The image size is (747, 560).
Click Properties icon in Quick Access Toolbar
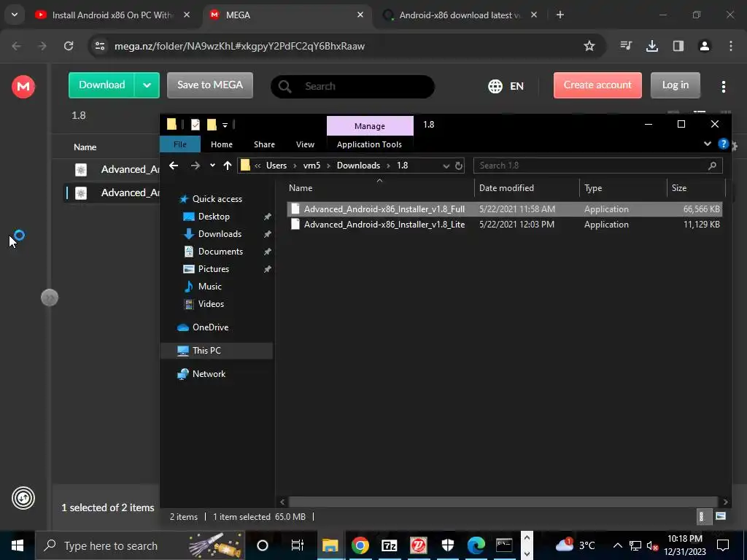[196, 125]
